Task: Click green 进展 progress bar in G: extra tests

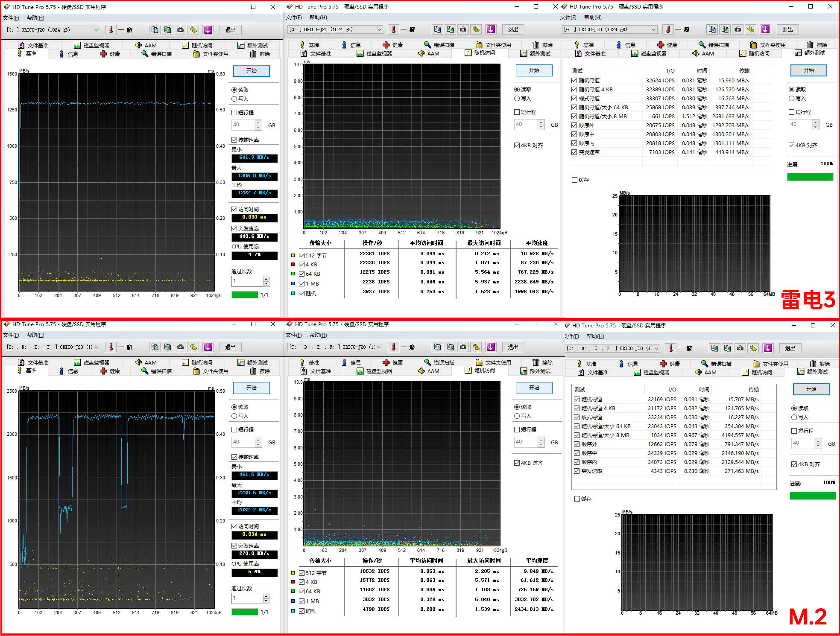Action: 810,177
